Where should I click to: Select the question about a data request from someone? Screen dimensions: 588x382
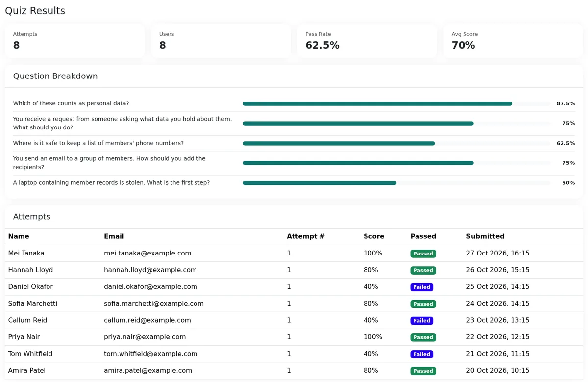(122, 123)
